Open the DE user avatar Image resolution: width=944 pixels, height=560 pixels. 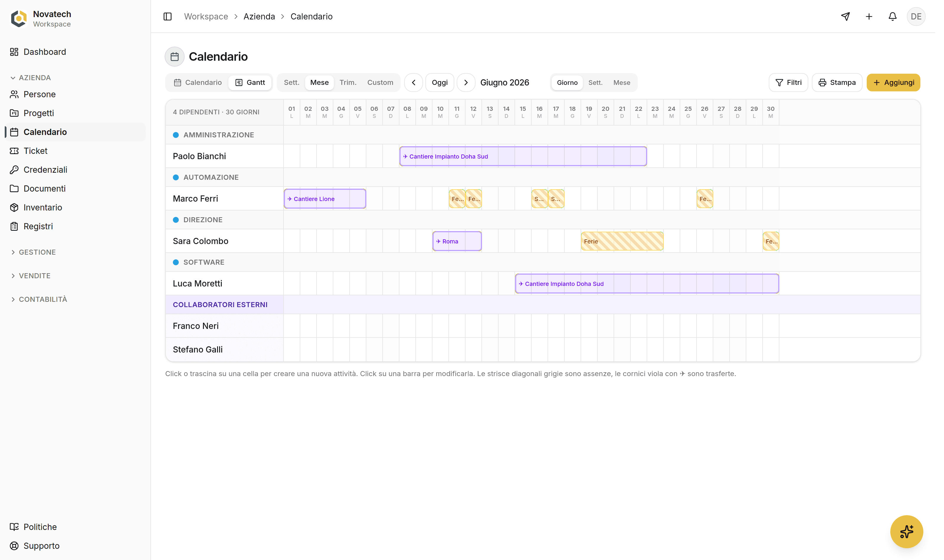(916, 17)
